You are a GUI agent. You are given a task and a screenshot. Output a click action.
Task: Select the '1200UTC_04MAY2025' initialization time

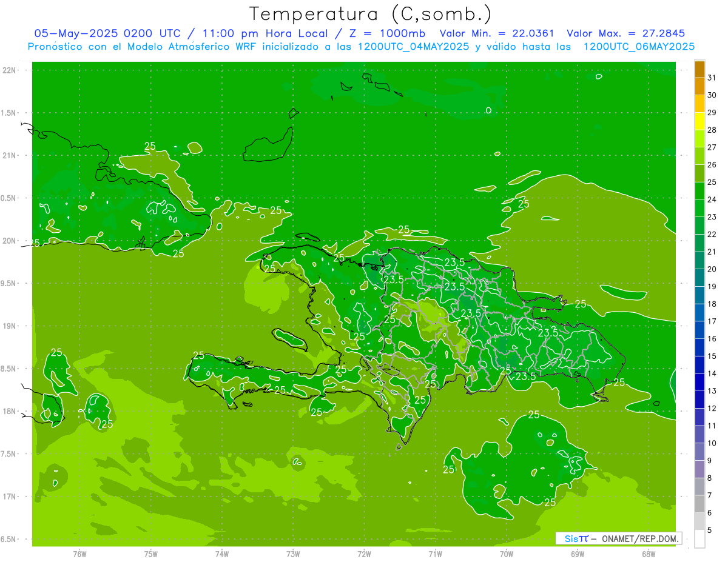(x=414, y=47)
